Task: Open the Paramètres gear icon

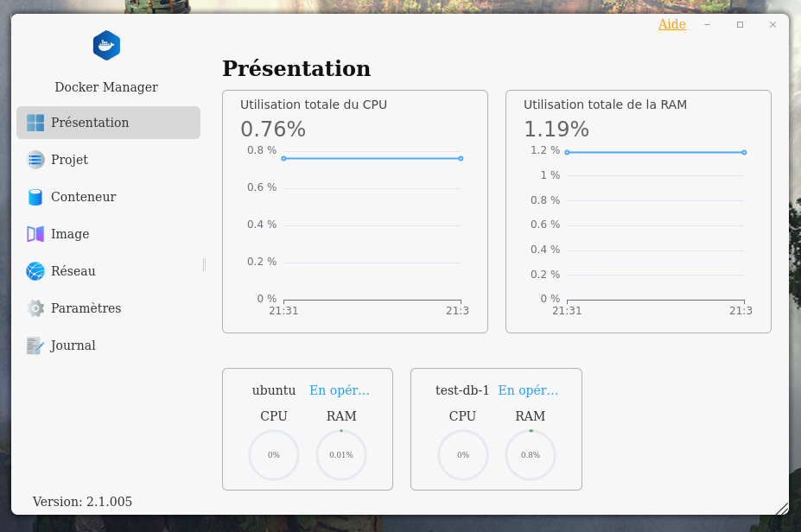Action: (x=35, y=308)
